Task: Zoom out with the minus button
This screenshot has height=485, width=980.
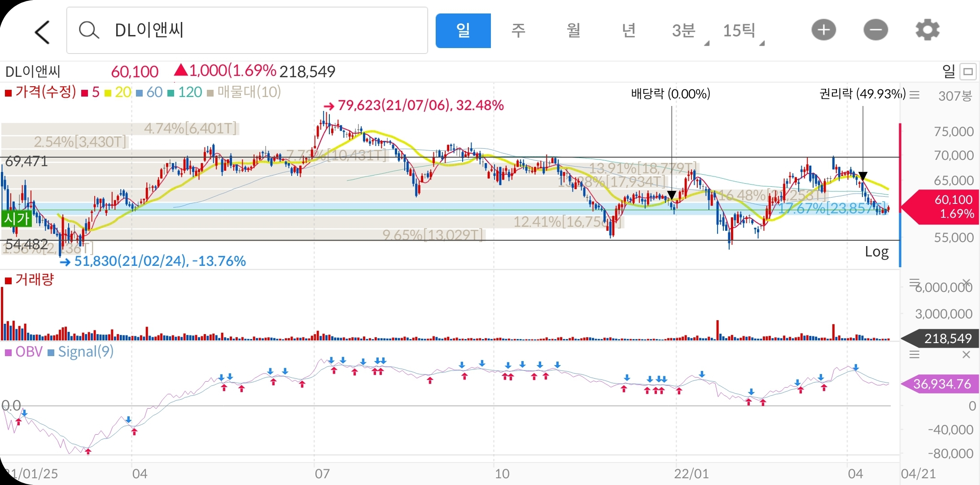Action: click(875, 30)
